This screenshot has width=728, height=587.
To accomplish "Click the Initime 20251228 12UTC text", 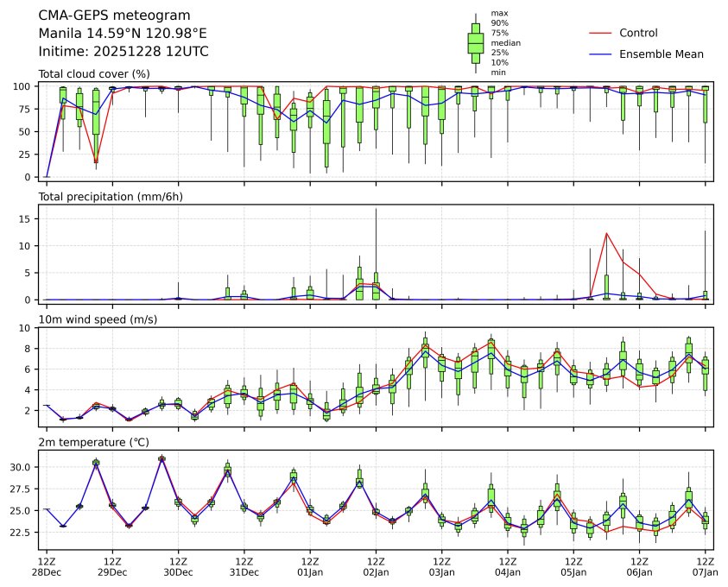I will 123,52.
